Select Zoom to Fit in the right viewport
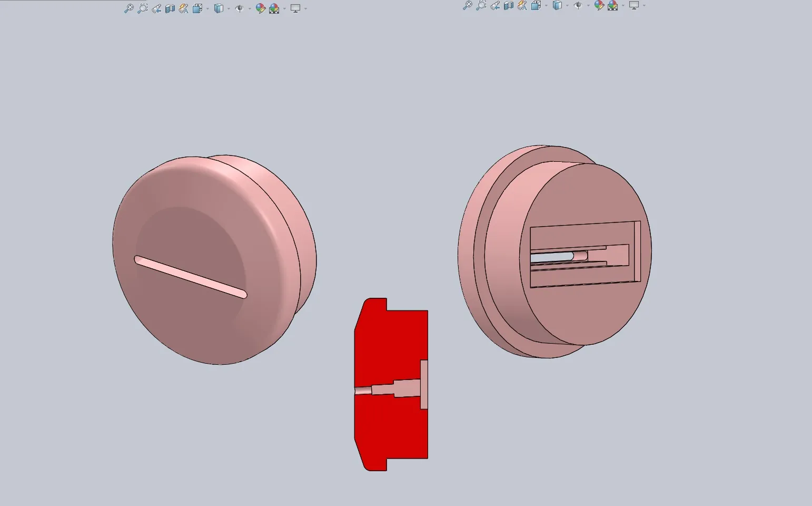 [x=469, y=6]
